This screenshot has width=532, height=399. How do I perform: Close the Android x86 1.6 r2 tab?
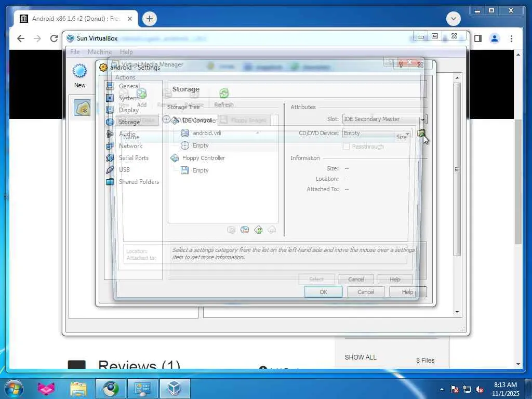129,19
